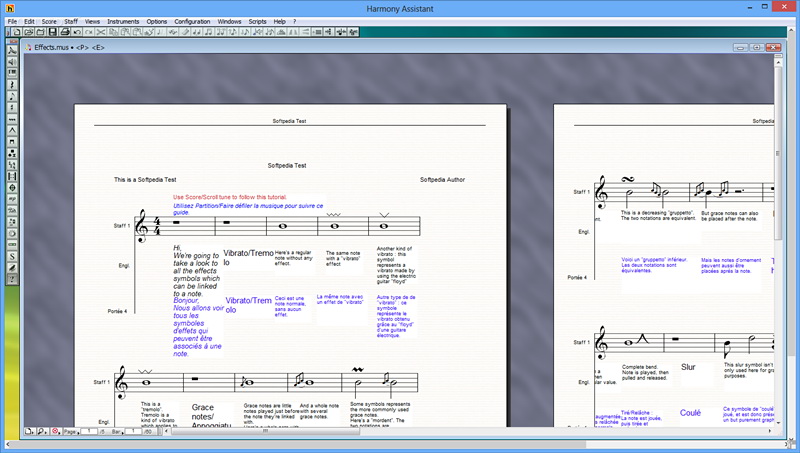Click the page number input field
The width and height of the screenshot is (800, 453).
89,432
